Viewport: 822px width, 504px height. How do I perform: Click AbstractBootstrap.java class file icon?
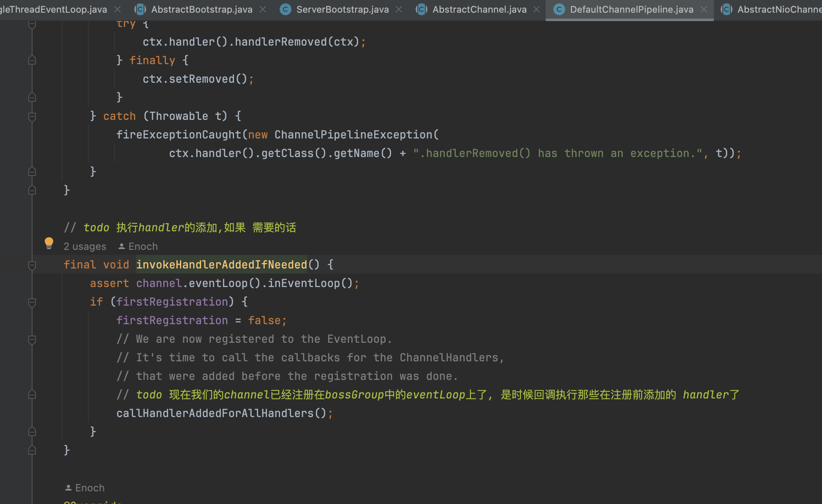[140, 9]
